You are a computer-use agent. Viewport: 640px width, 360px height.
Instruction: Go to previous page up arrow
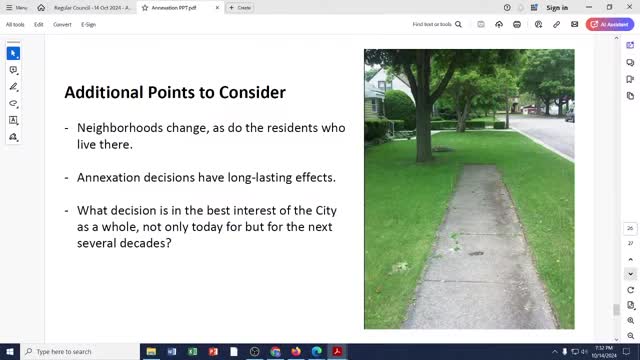(x=630, y=260)
